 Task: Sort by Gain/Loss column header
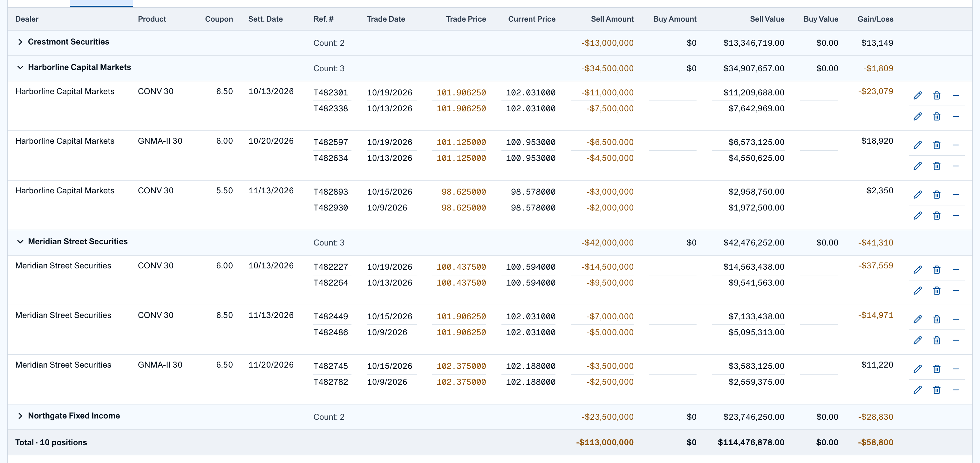coord(875,19)
